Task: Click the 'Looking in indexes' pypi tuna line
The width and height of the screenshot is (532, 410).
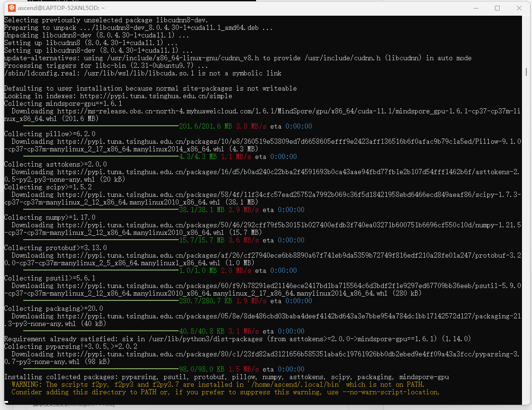Action: pyautogui.click(x=118, y=96)
